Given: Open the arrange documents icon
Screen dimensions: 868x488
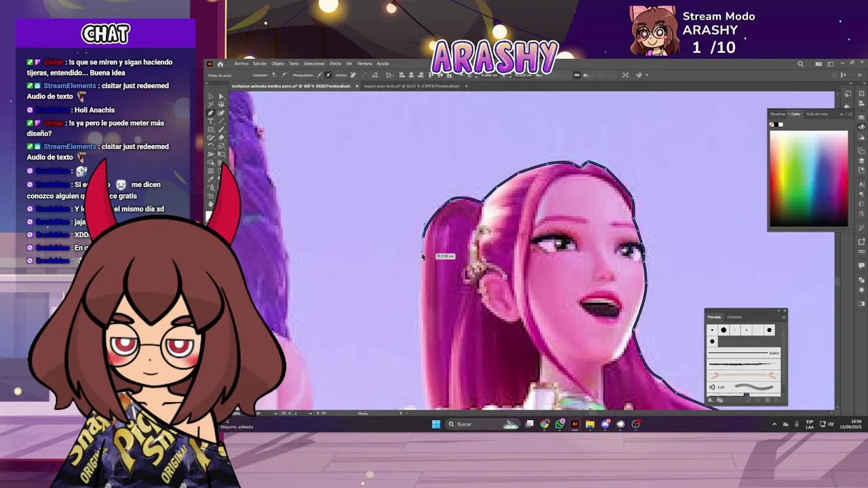Looking at the screenshot, I should (818, 64).
